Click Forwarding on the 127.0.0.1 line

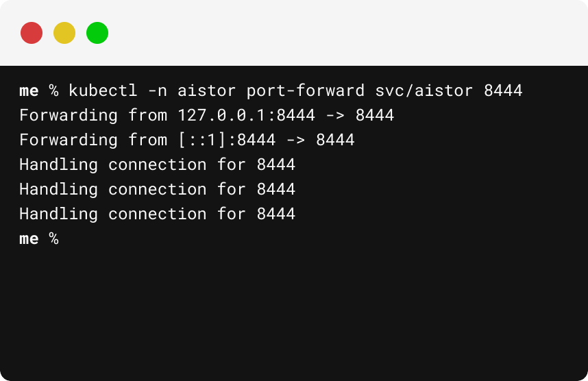click(x=69, y=115)
